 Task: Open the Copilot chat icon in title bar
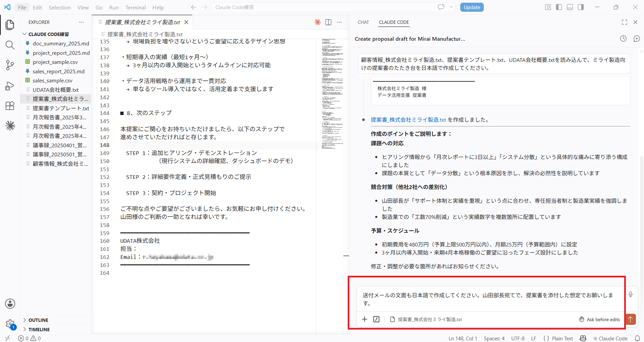click(x=441, y=7)
